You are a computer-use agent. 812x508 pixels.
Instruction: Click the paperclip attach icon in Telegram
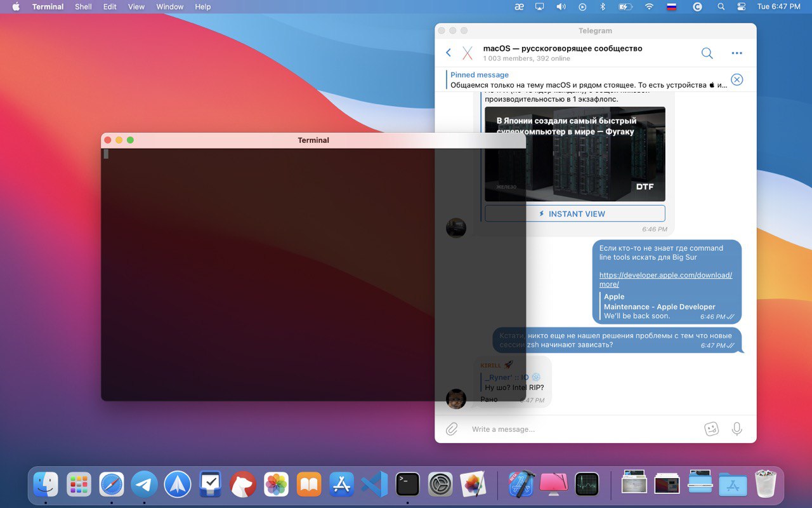452,429
